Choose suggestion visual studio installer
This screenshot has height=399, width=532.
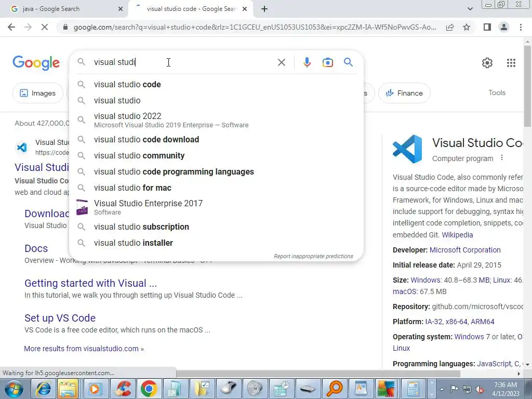point(216,243)
